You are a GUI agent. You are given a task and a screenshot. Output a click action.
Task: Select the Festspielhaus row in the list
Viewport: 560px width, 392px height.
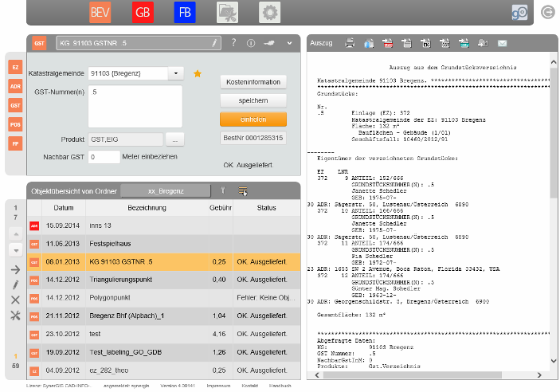[112, 243]
